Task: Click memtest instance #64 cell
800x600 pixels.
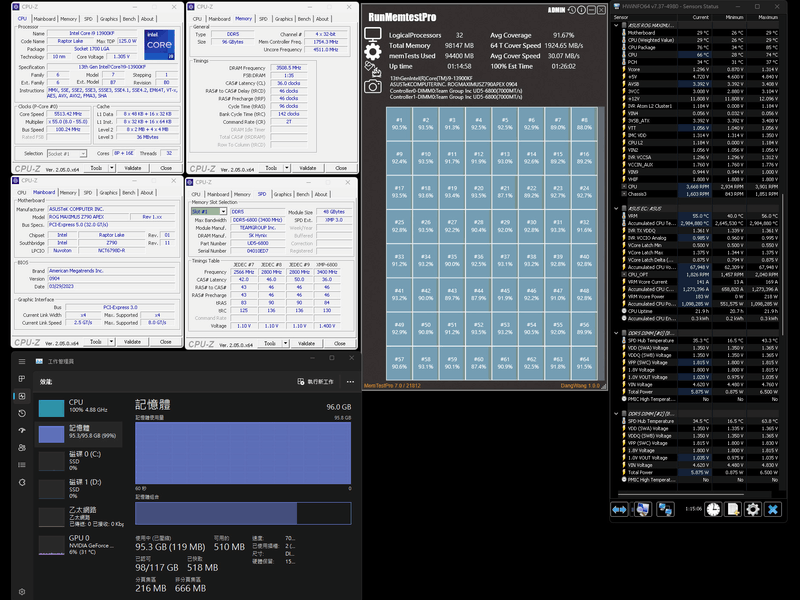Action: point(584,363)
